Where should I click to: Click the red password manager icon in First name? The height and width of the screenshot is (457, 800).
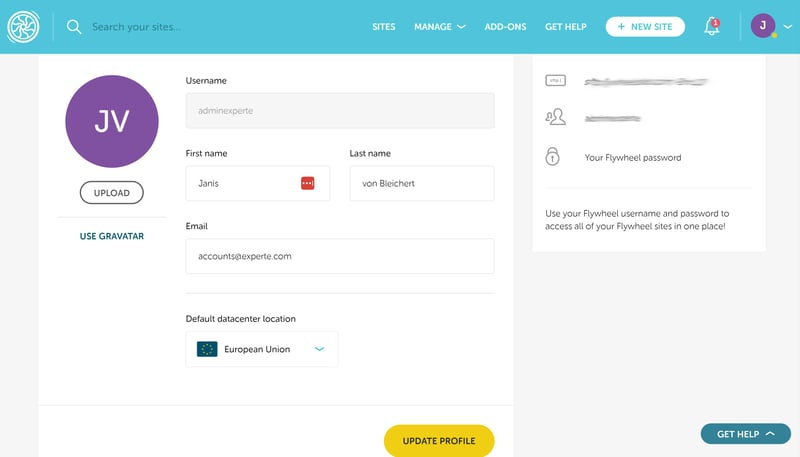(308, 183)
